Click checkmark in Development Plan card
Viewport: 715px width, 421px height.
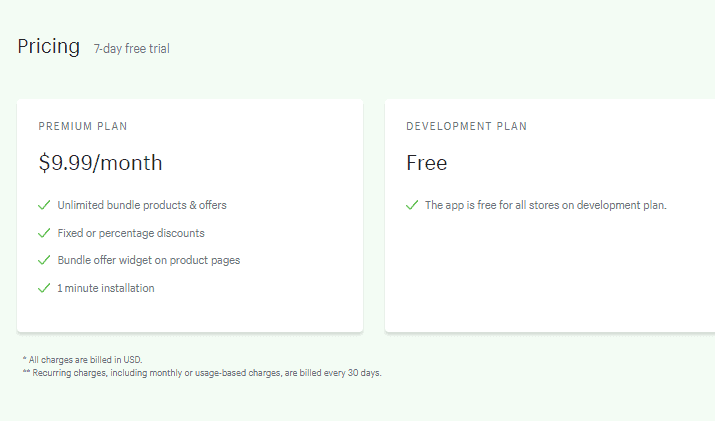[x=412, y=205]
